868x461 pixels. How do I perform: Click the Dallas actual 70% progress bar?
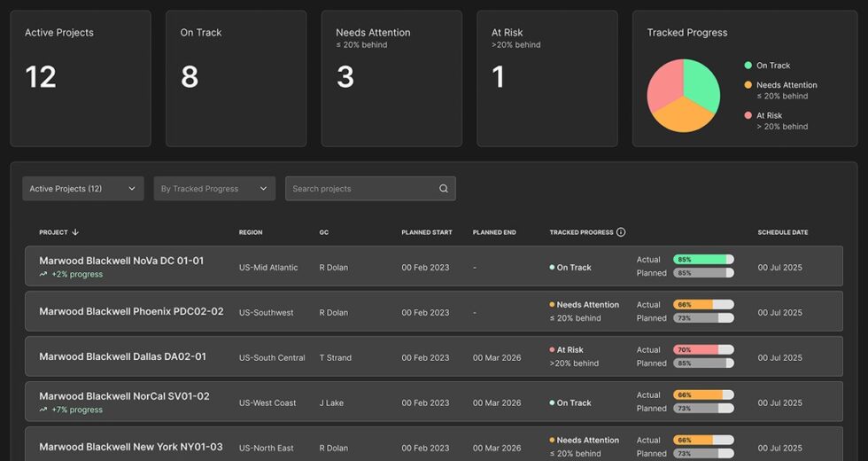tap(703, 349)
